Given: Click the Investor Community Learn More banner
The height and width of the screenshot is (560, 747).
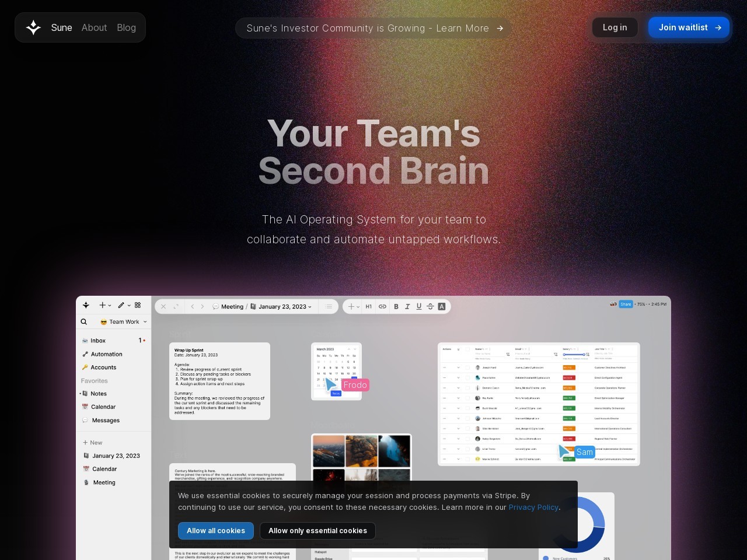Looking at the screenshot, I should (373, 28).
